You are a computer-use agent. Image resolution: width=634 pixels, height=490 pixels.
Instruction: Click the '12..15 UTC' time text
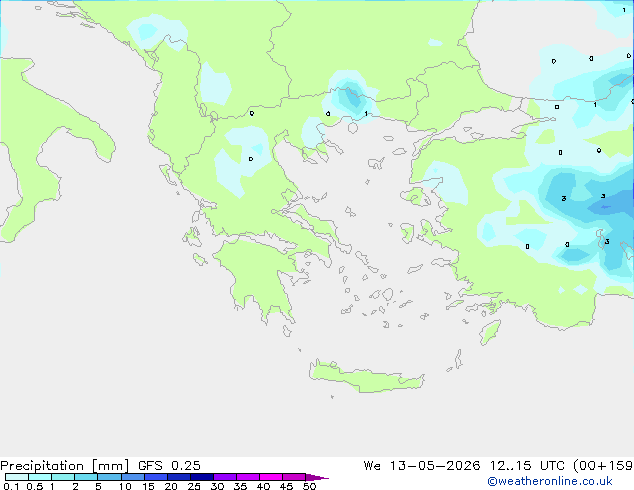tap(527, 466)
